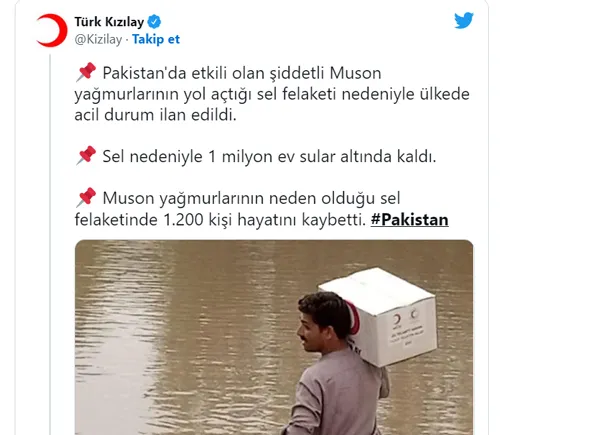This screenshot has height=435, width=600.
Task: Click the red crescent logo on the aid box
Action: point(398,321)
